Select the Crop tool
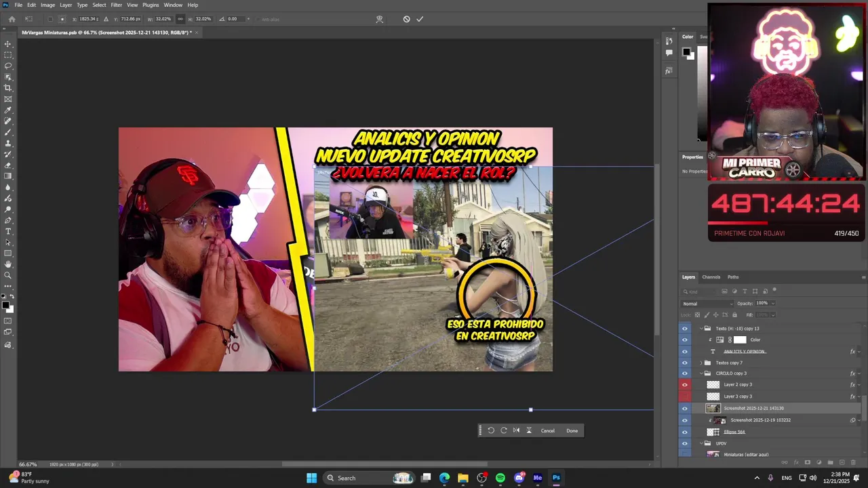The image size is (868, 488). click(8, 88)
